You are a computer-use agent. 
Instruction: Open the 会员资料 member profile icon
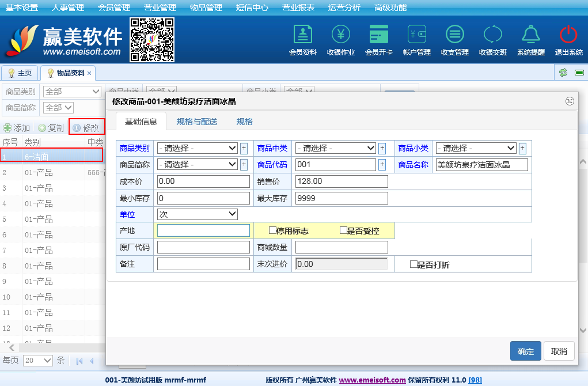pyautogui.click(x=302, y=35)
